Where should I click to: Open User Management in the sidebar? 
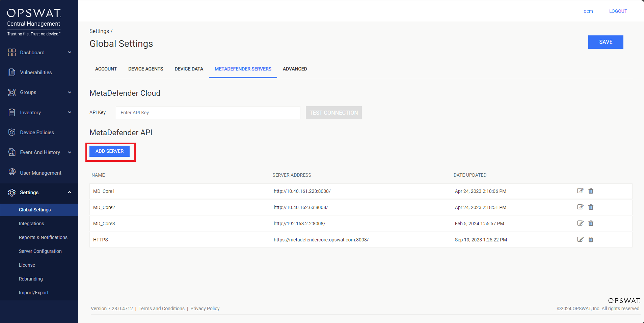[41, 173]
